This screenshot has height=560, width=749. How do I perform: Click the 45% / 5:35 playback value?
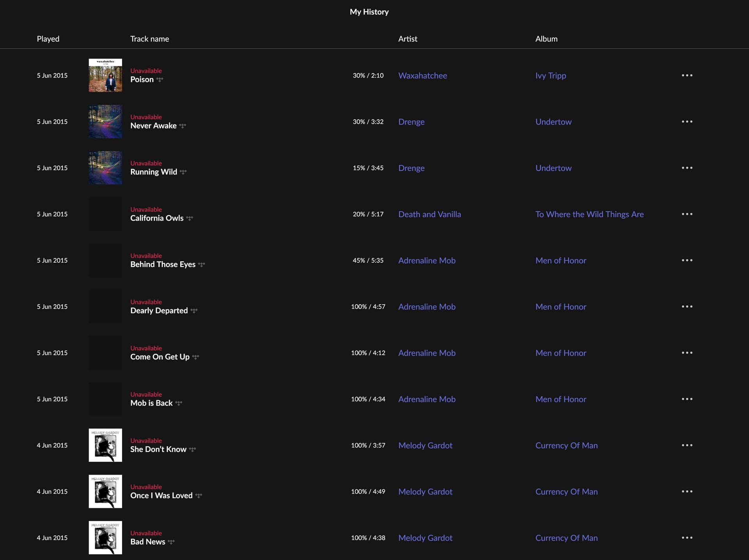pos(368,261)
